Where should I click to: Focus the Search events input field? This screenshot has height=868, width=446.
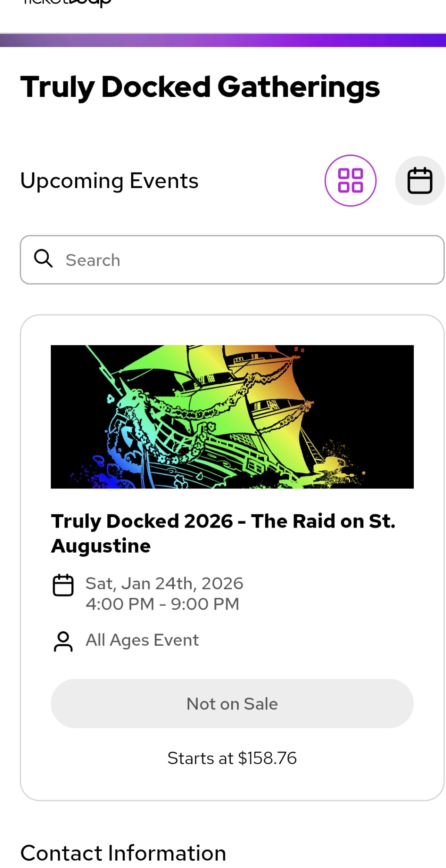pyautogui.click(x=252, y=260)
